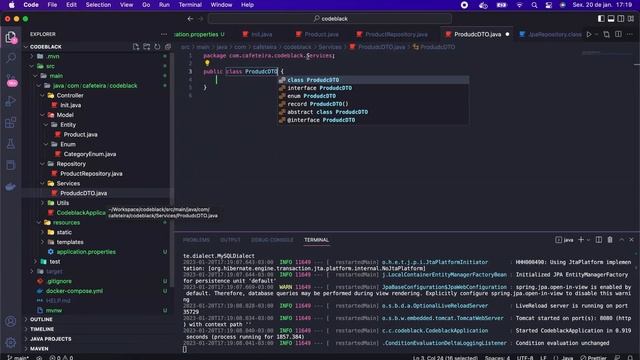This screenshot has width=640, height=360.
Task: Refresh the CODEBLACK explorer
Action: point(157,47)
